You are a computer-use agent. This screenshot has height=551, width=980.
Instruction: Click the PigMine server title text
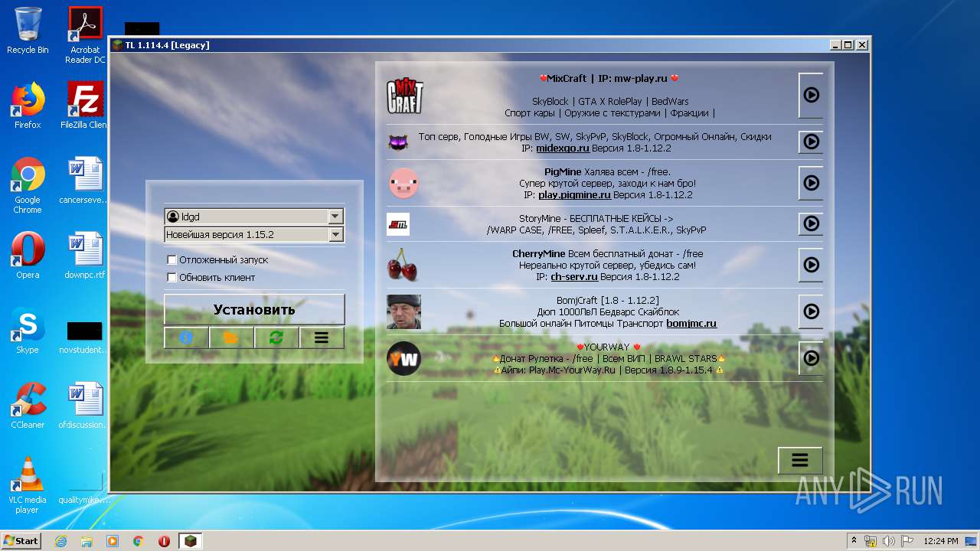(563, 171)
